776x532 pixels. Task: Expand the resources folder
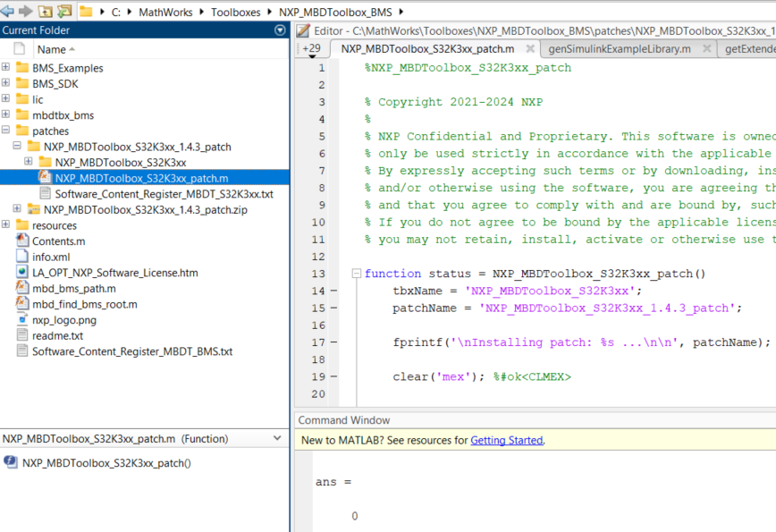pos(5,224)
